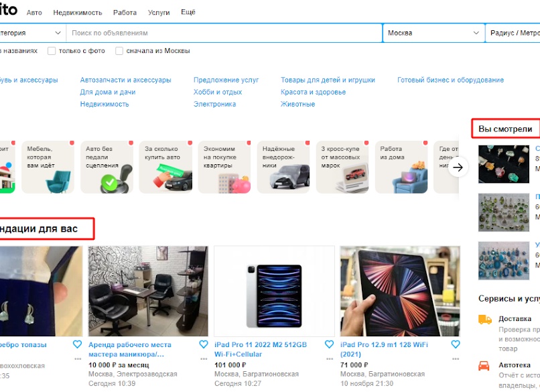Screen dimensions: 540x392
Task: Open the Автотека car icon service
Action: pos(484,365)
